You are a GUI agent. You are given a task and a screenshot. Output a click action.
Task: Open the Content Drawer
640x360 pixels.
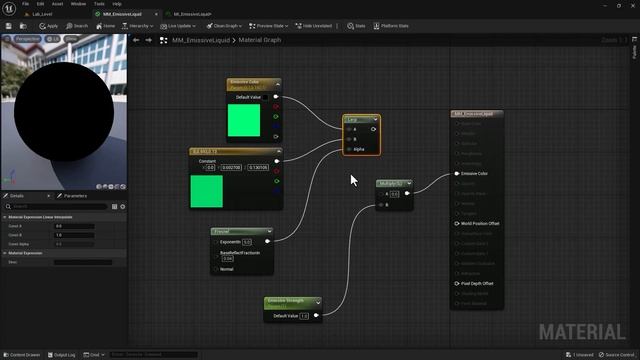click(22, 355)
